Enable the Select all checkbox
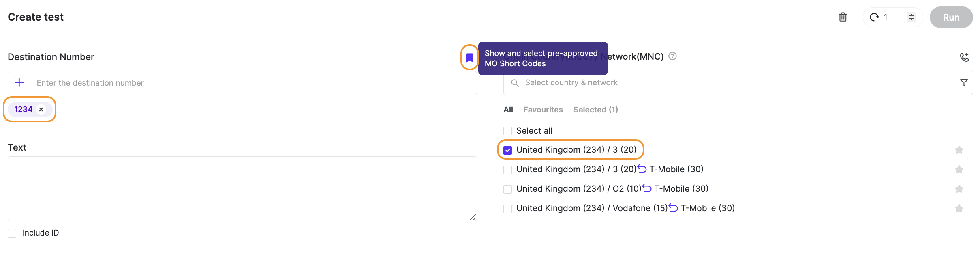The image size is (980, 255). pyautogui.click(x=507, y=130)
